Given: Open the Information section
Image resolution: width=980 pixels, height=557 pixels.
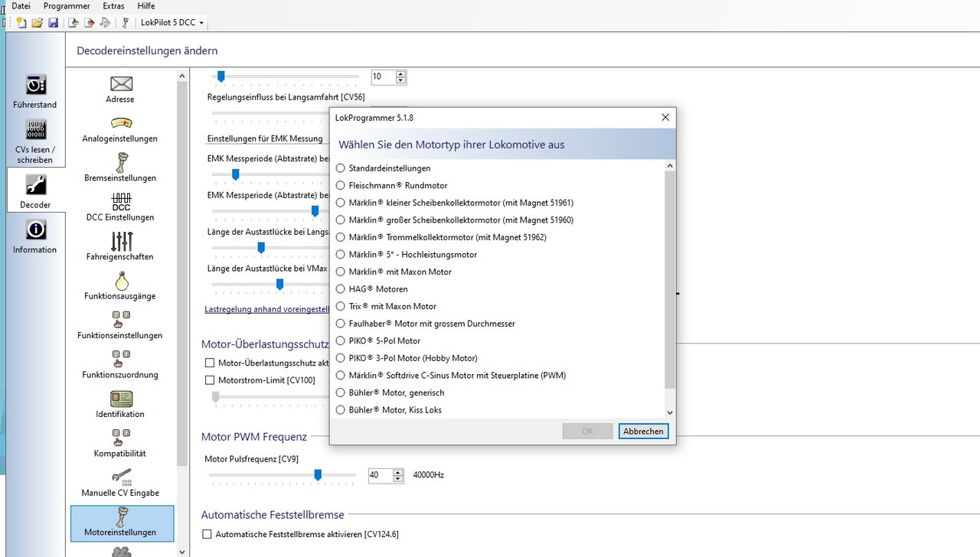Looking at the screenshot, I should (x=34, y=237).
